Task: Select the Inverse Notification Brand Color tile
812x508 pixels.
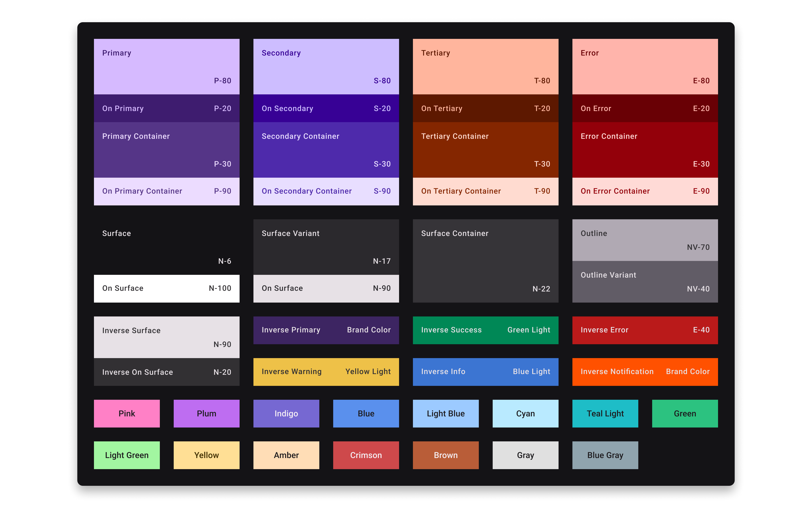Action: coord(645,372)
